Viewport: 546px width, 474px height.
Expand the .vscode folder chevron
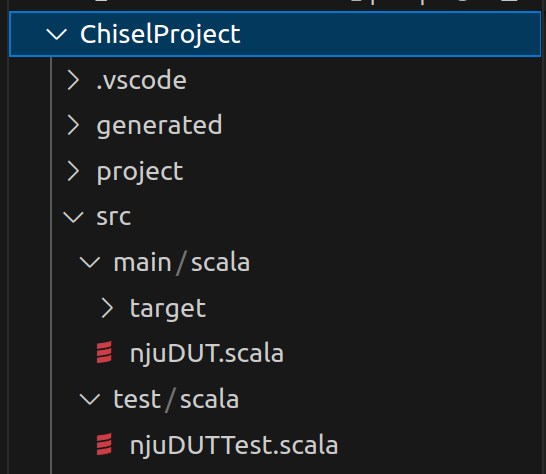pyautogui.click(x=73, y=80)
